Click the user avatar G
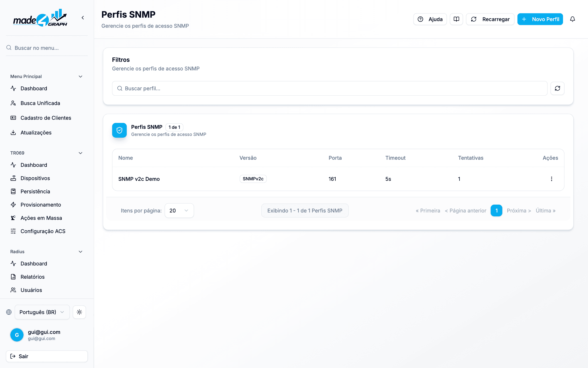588x368 pixels. pyautogui.click(x=17, y=335)
